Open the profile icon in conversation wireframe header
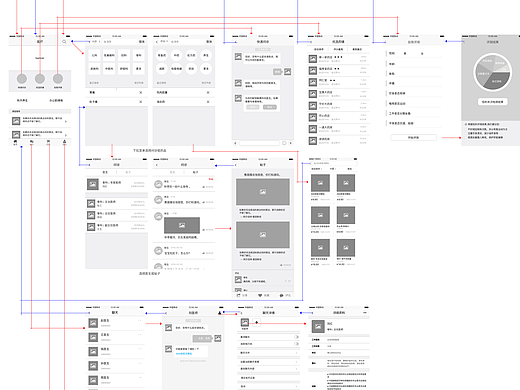Image resolution: width=520 pixels, height=390 pixels. pyautogui.click(x=219, y=313)
